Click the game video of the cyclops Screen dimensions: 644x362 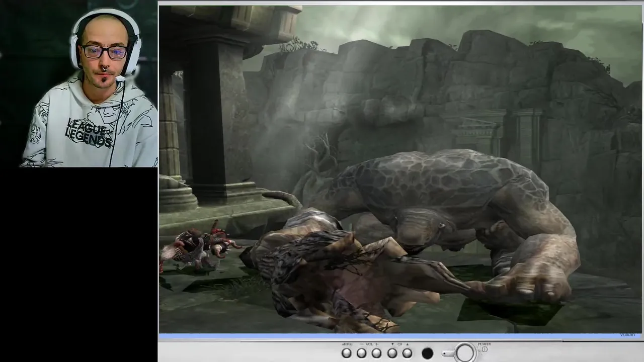point(400,169)
